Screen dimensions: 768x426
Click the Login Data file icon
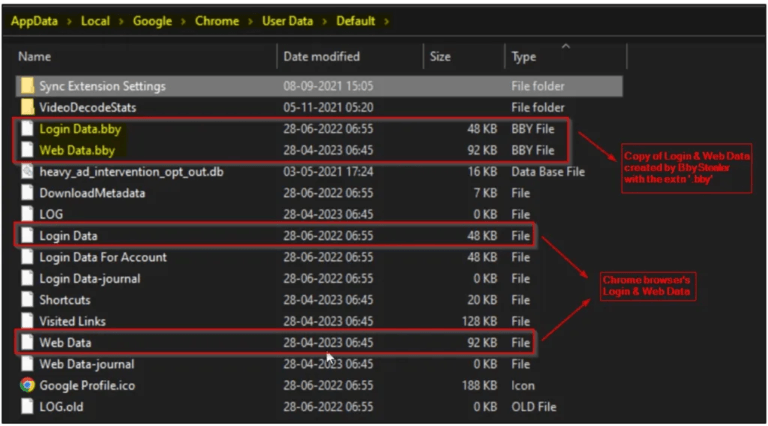[x=27, y=236]
